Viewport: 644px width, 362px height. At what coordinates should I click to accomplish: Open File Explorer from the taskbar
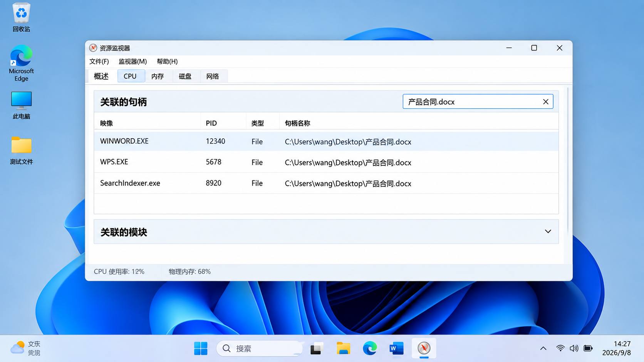coord(343,349)
